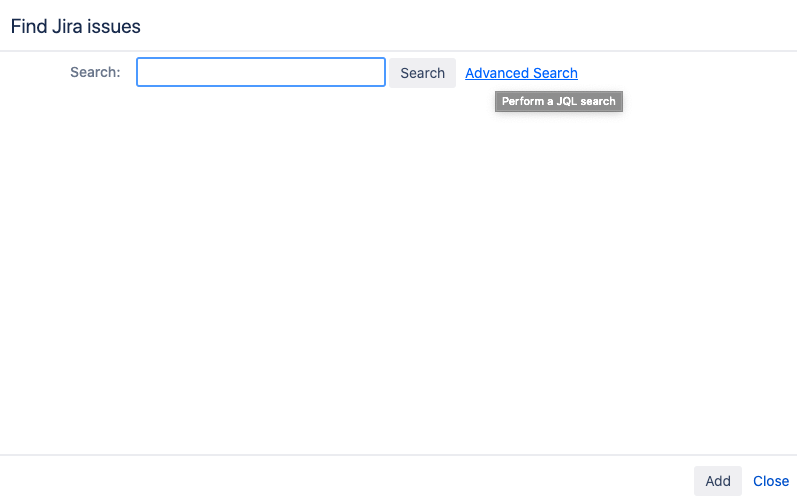Click the Add button
The width and height of the screenshot is (797, 498).
pos(718,481)
